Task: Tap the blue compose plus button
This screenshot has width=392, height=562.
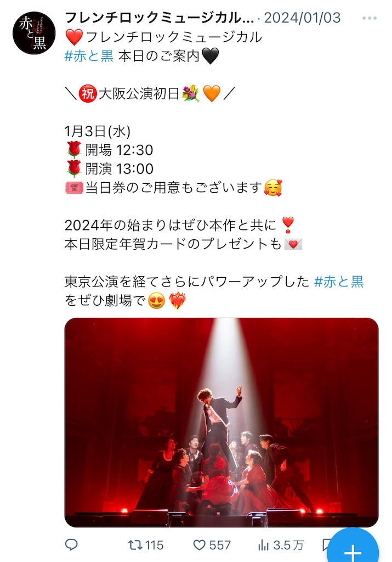Action: (x=353, y=548)
